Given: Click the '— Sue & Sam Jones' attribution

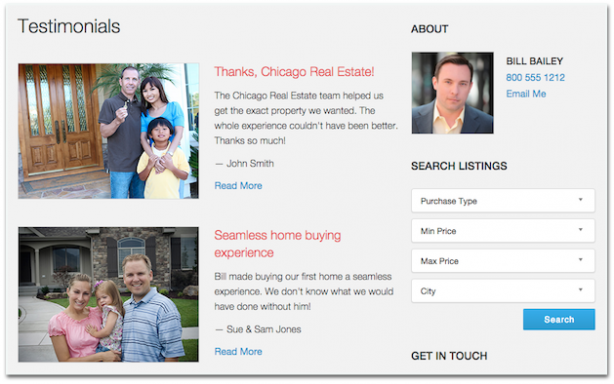Looking at the screenshot, I should 258,329.
